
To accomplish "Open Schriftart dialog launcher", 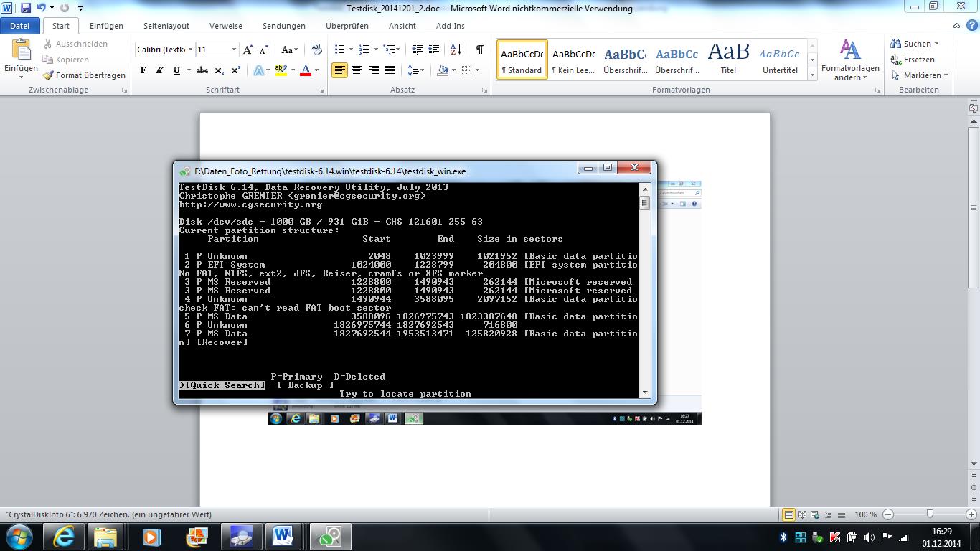I will point(321,90).
